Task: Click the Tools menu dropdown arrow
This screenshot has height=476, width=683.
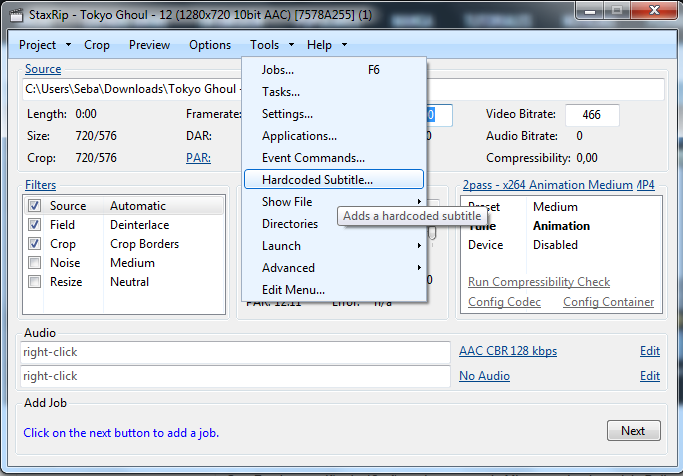Action: tap(291, 45)
